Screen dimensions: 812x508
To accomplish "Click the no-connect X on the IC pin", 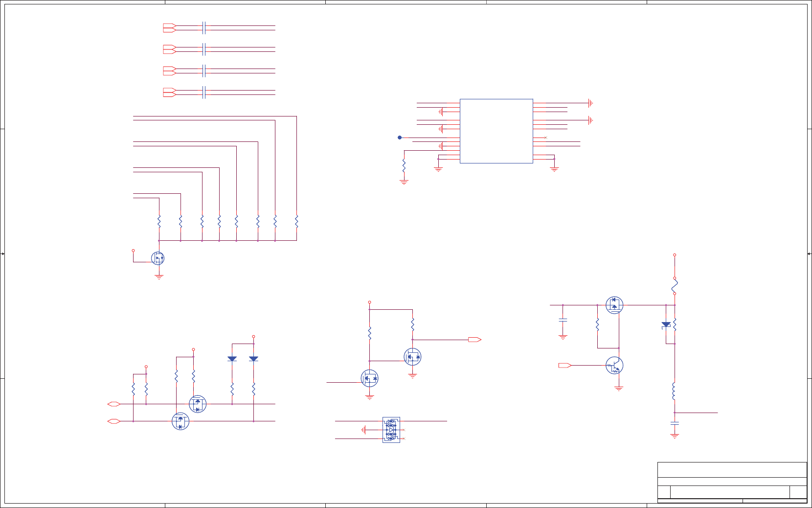I will (545, 138).
